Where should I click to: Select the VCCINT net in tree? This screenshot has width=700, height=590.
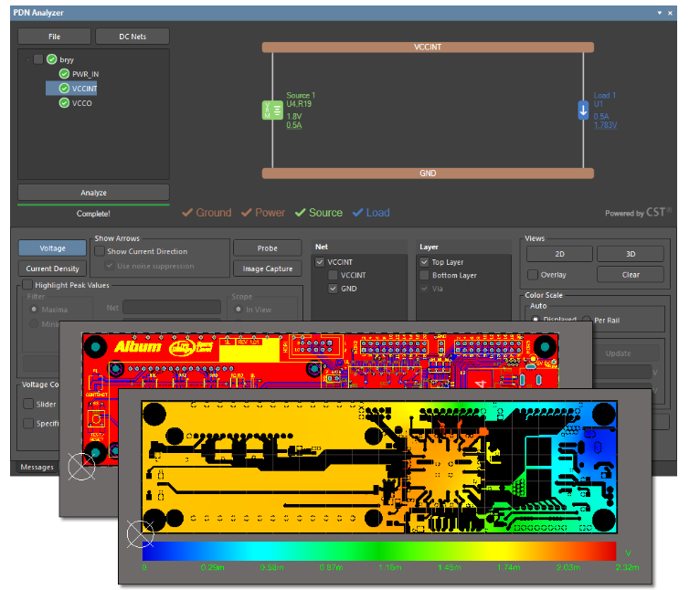tap(78, 89)
